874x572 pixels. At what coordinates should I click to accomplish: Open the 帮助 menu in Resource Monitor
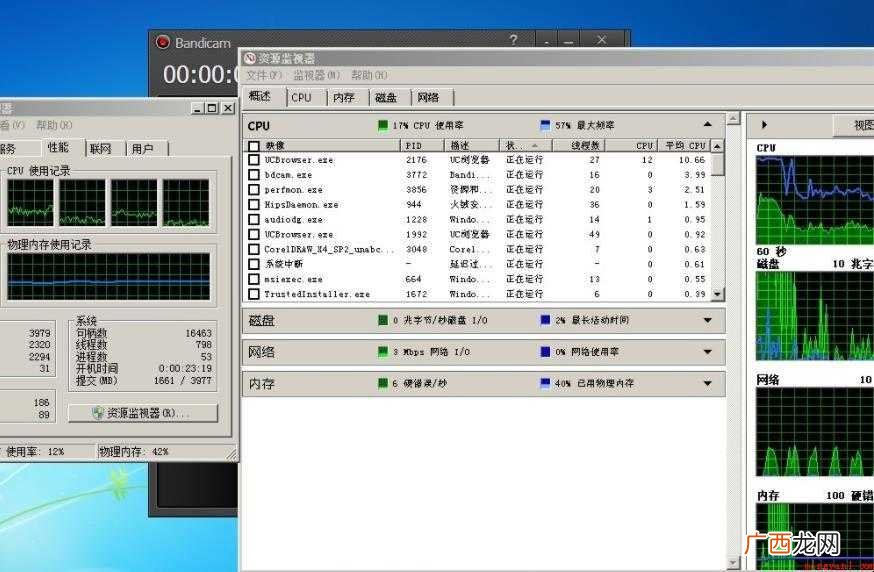click(369, 75)
